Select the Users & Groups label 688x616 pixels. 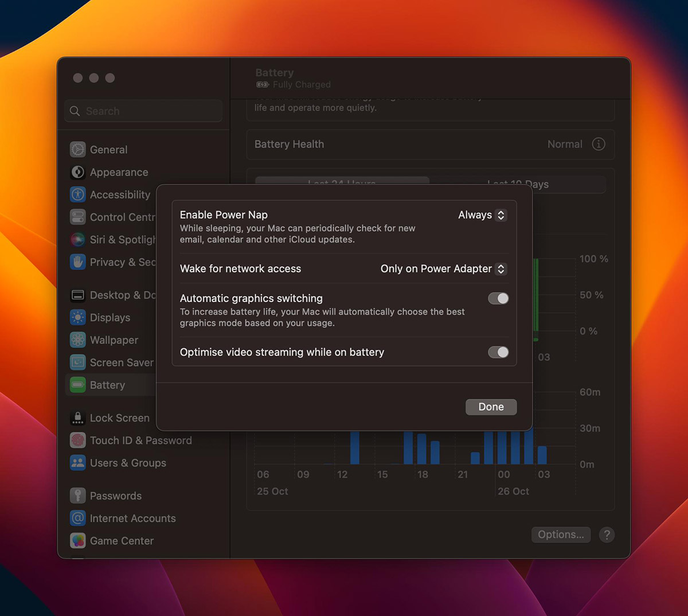(x=128, y=463)
